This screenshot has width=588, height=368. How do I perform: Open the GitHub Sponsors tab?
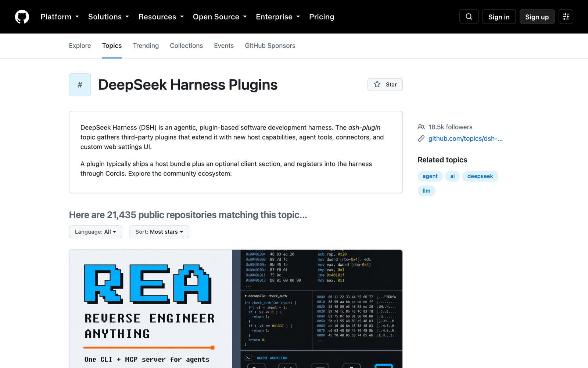pyautogui.click(x=270, y=46)
